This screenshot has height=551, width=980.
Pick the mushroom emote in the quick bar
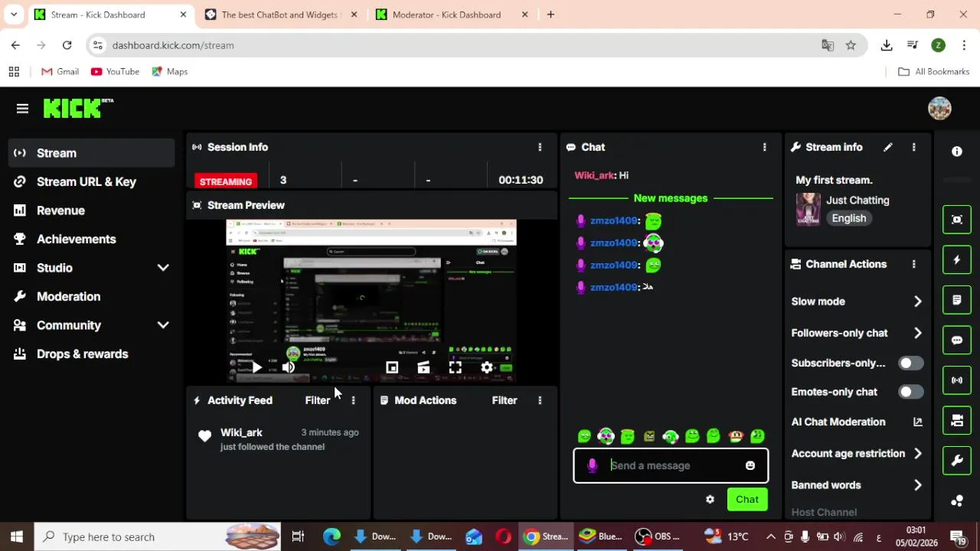[x=736, y=436]
